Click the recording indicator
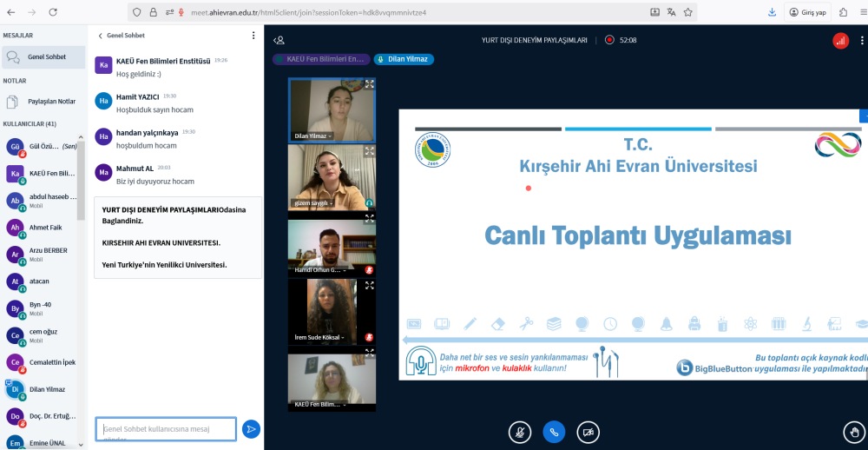The width and height of the screenshot is (868, 450). [610, 40]
